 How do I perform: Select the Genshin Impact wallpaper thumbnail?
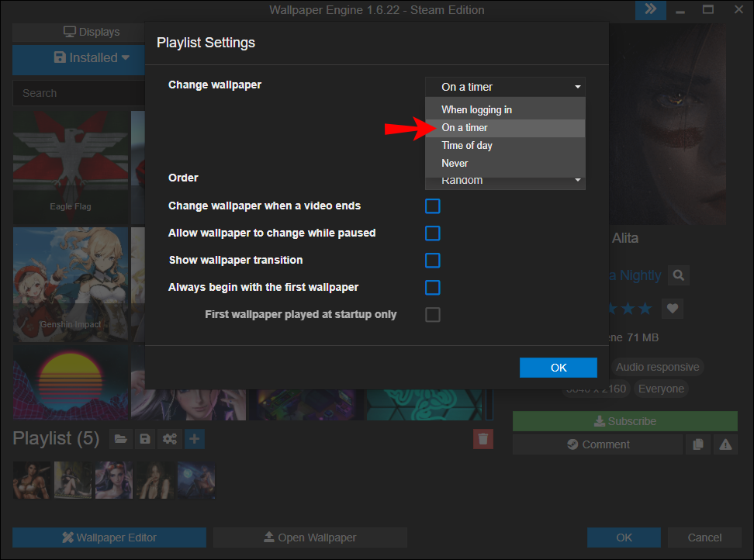click(71, 285)
